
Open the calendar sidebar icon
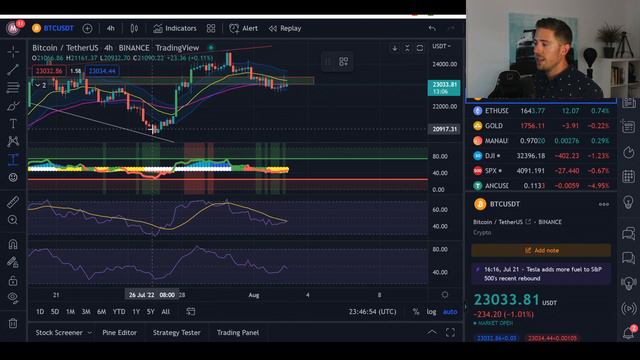(x=629, y=176)
